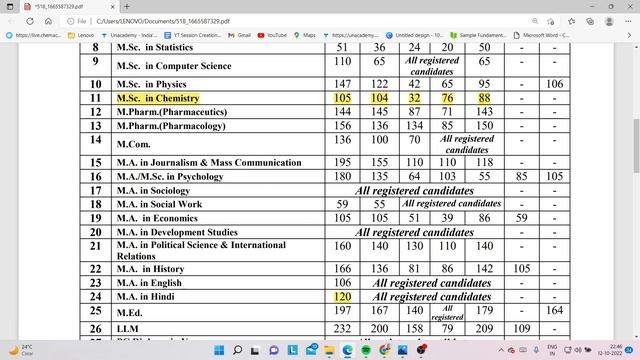Open the Maps bookmark
Screen dimensions: 640x360
(x=304, y=36)
